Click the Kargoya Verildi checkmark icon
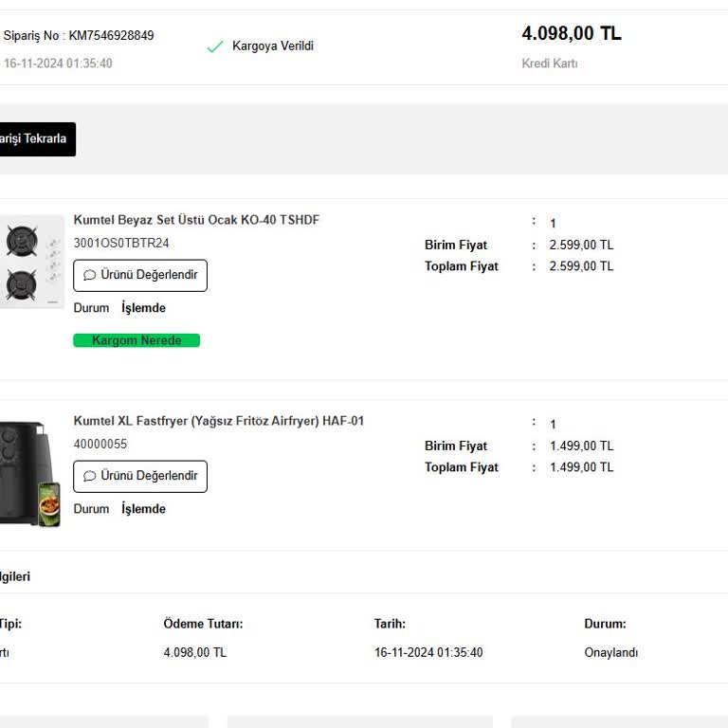Screen dimensions: 728x728 (x=215, y=46)
